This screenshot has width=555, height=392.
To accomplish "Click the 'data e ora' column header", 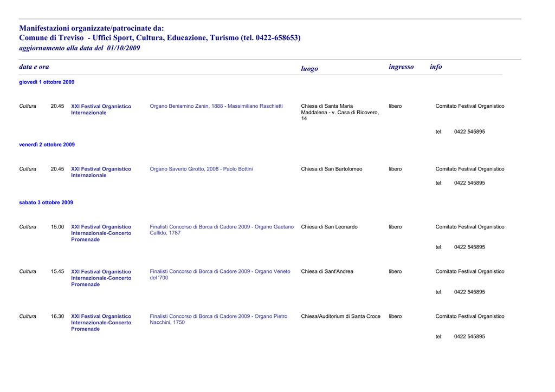I will pos(34,67).
